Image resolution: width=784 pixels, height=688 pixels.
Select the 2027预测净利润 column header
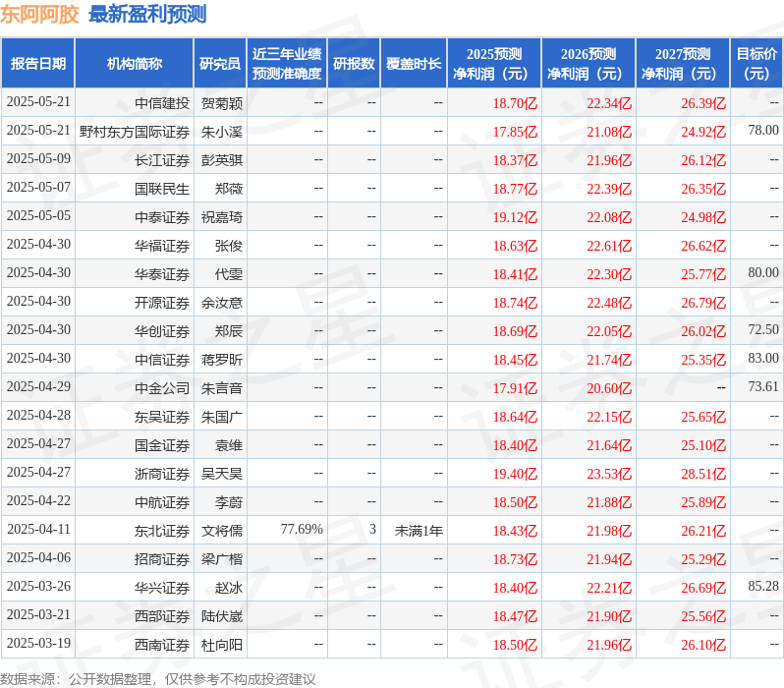point(683,64)
